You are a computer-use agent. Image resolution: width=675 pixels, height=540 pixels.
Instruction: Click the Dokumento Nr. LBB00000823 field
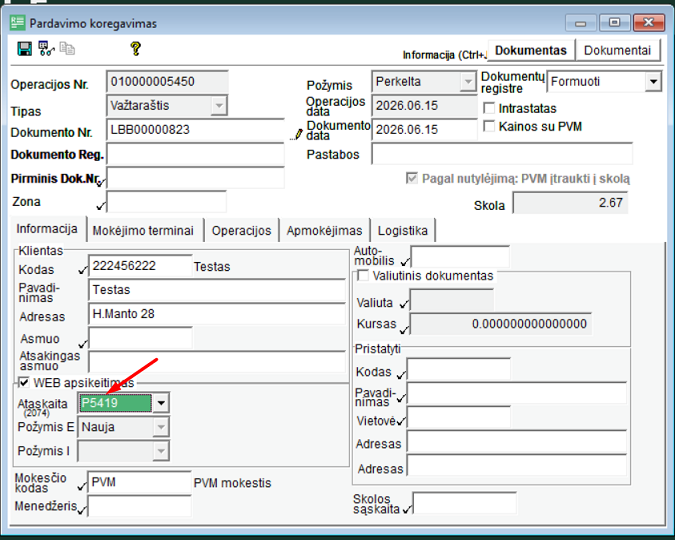point(195,130)
